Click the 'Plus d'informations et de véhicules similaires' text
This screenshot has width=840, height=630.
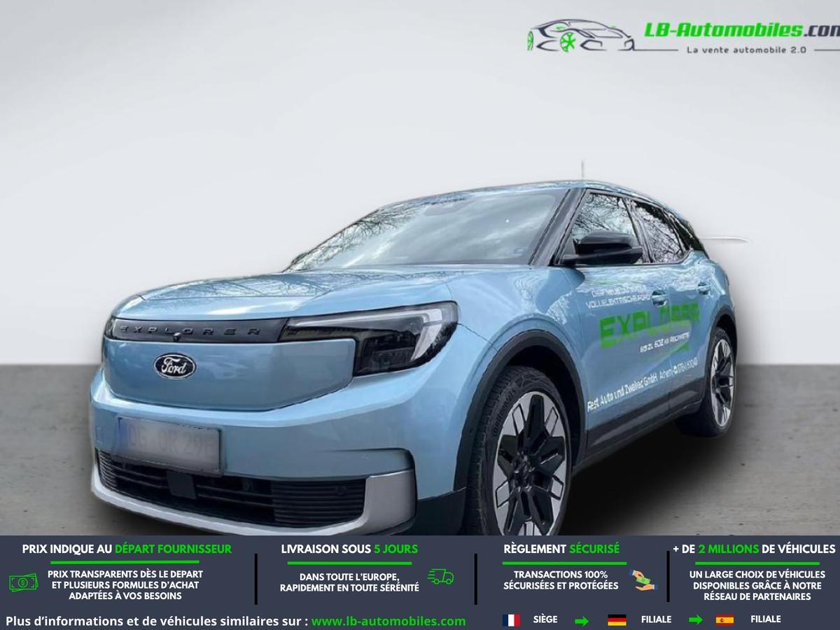pyautogui.click(x=157, y=621)
